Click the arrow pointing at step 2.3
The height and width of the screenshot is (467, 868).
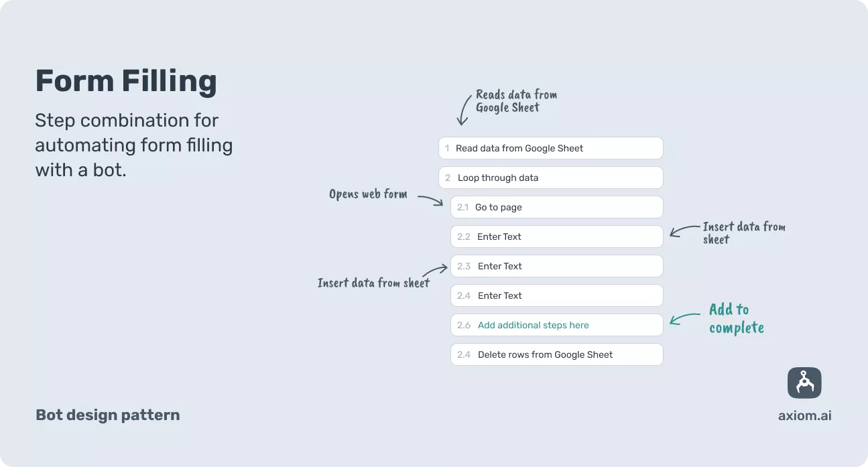437,271
